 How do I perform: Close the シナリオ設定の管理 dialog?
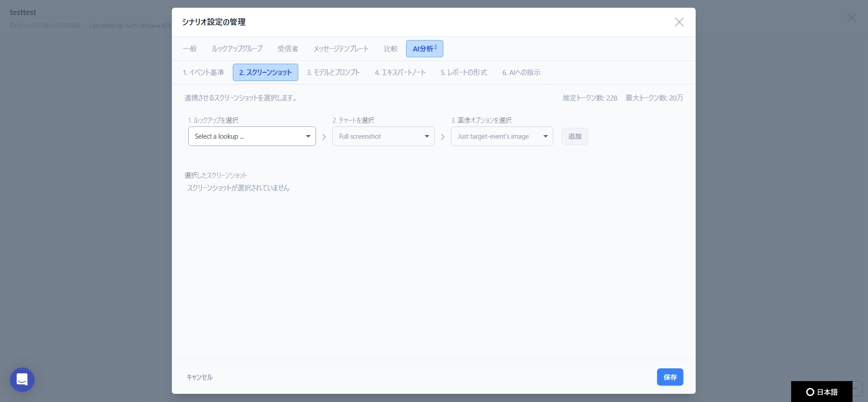pos(679,22)
